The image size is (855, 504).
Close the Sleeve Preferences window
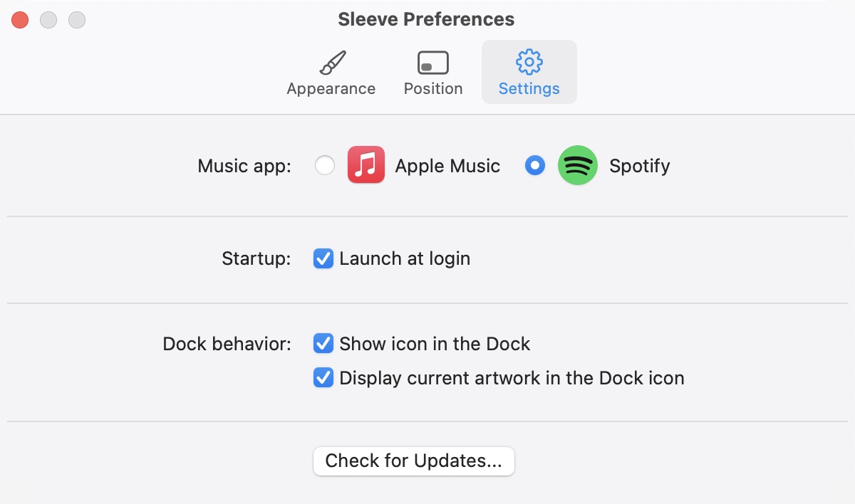tap(20, 20)
